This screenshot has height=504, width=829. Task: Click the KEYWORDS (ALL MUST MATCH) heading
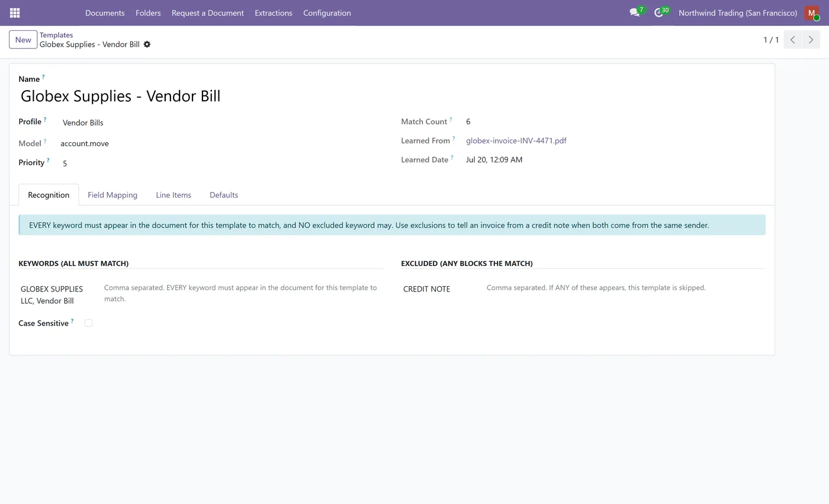point(73,263)
